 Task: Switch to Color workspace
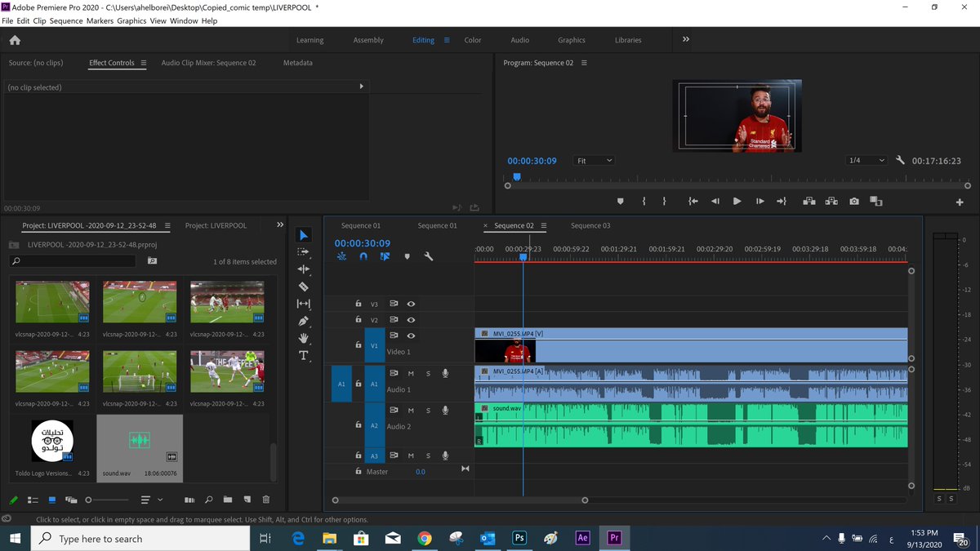(473, 40)
